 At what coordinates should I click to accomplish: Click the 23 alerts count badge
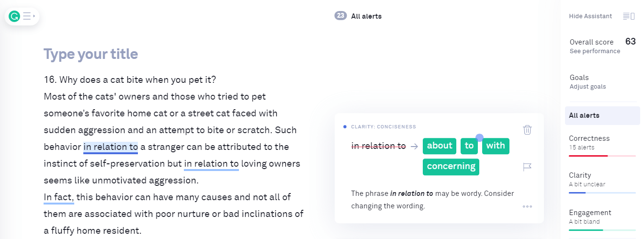[x=340, y=16]
